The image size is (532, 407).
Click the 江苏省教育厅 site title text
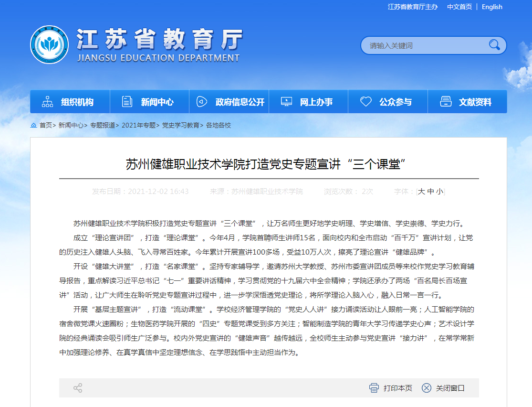click(x=159, y=39)
